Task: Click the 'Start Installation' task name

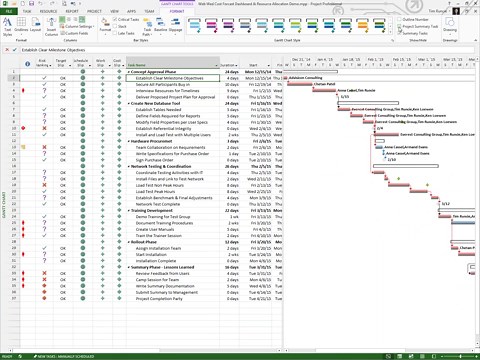Action: point(151,255)
